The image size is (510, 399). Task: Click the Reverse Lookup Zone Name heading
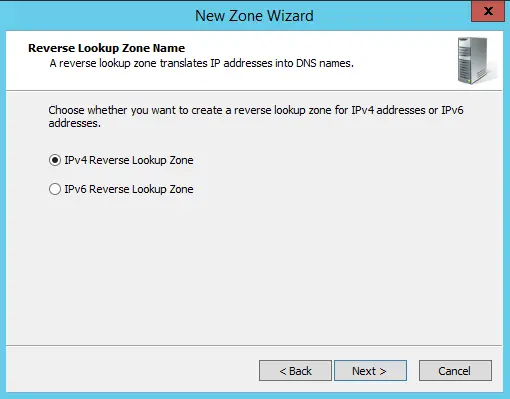[x=106, y=48]
